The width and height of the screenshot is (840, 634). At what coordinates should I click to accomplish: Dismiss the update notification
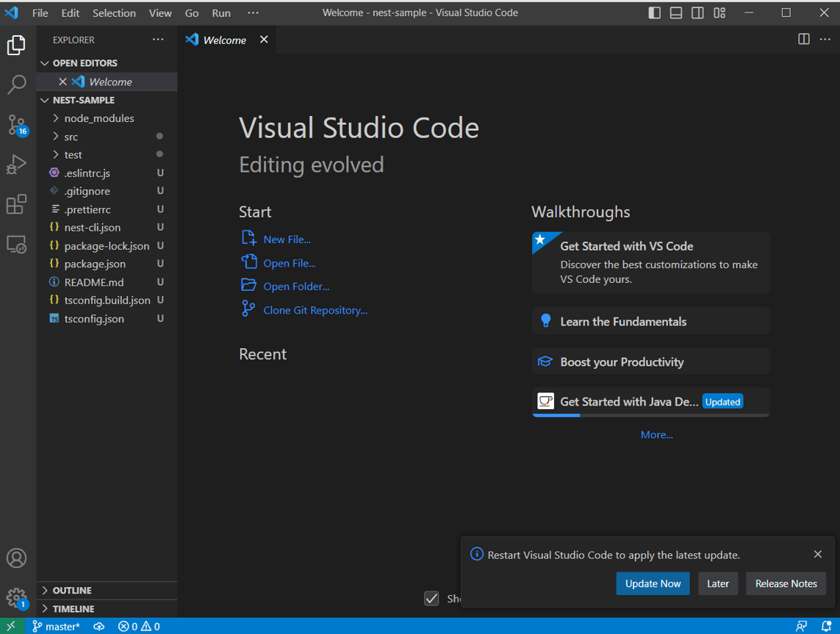817,554
